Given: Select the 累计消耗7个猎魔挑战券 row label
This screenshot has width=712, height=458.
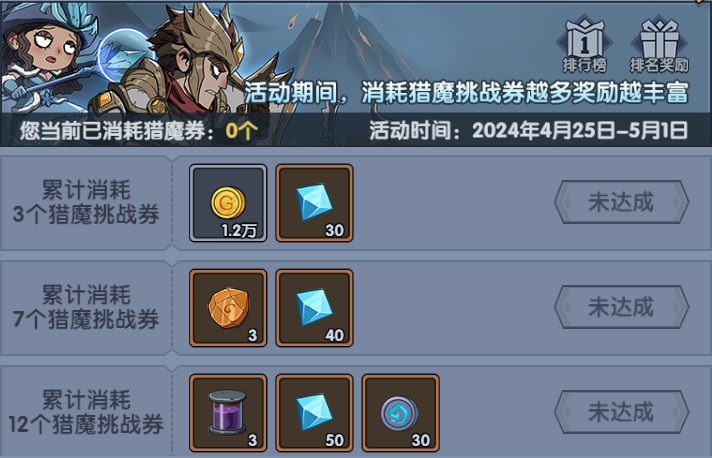Looking at the screenshot, I should point(86,307).
